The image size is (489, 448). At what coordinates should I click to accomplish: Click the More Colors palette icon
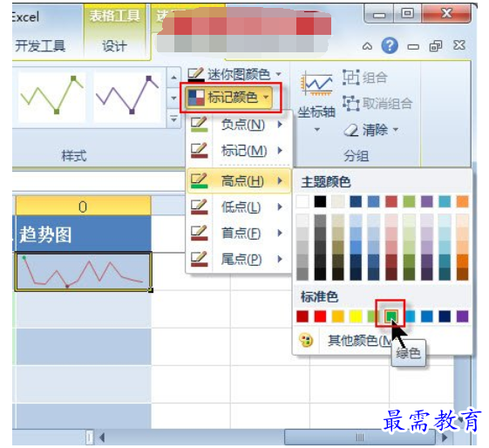click(306, 341)
